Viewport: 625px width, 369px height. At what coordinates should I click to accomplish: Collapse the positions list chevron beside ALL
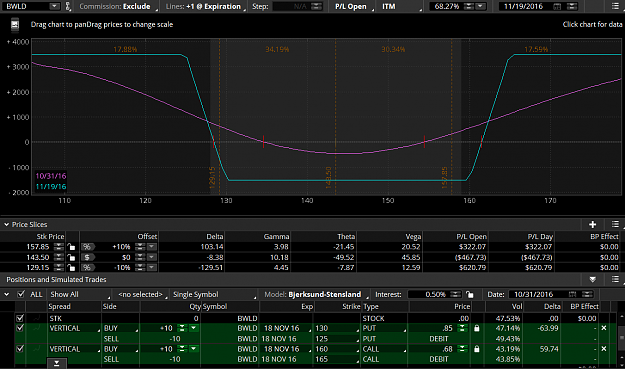(6, 294)
